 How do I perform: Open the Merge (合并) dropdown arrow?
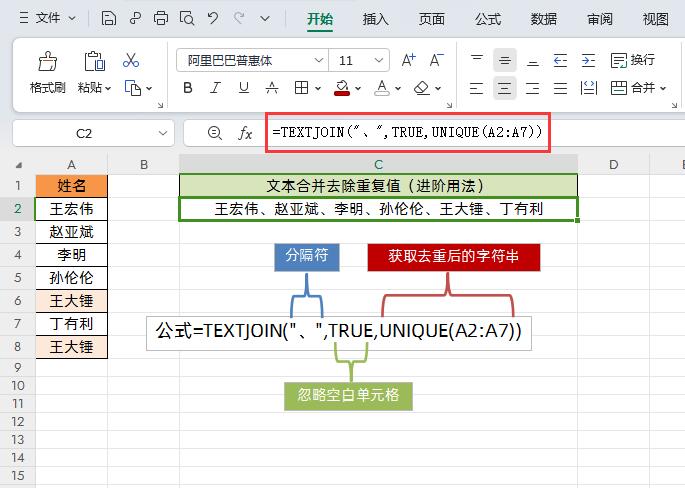[x=663, y=88]
